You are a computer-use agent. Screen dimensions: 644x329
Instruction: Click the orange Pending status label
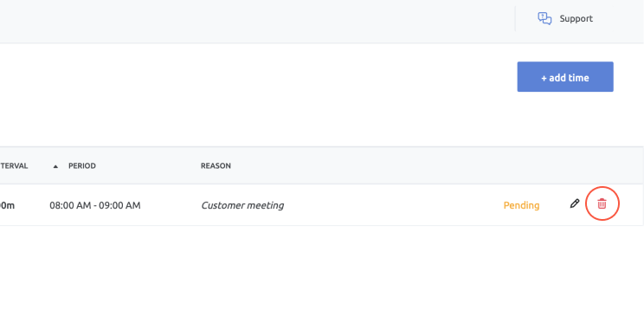tap(521, 205)
